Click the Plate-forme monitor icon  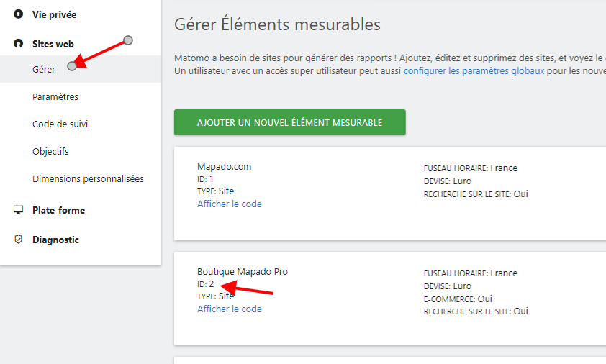[19, 210]
